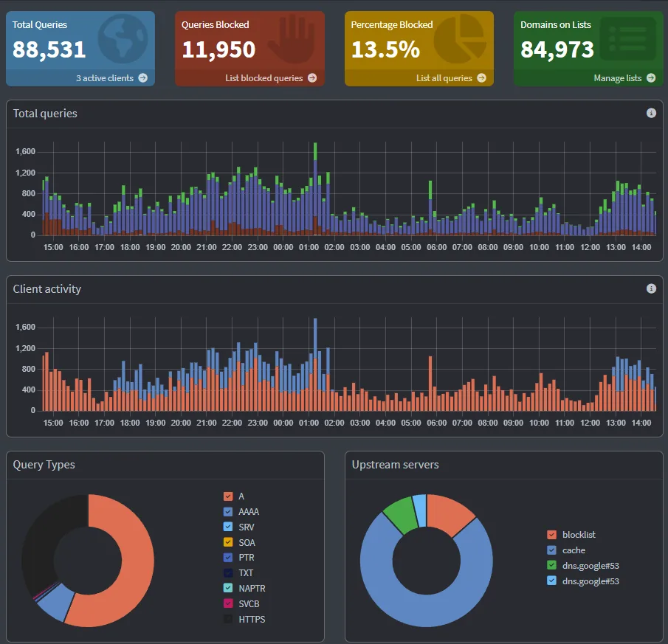The image size is (668, 644).
Task: Uncheck the cache upstream server checkbox
Action: click(x=551, y=550)
